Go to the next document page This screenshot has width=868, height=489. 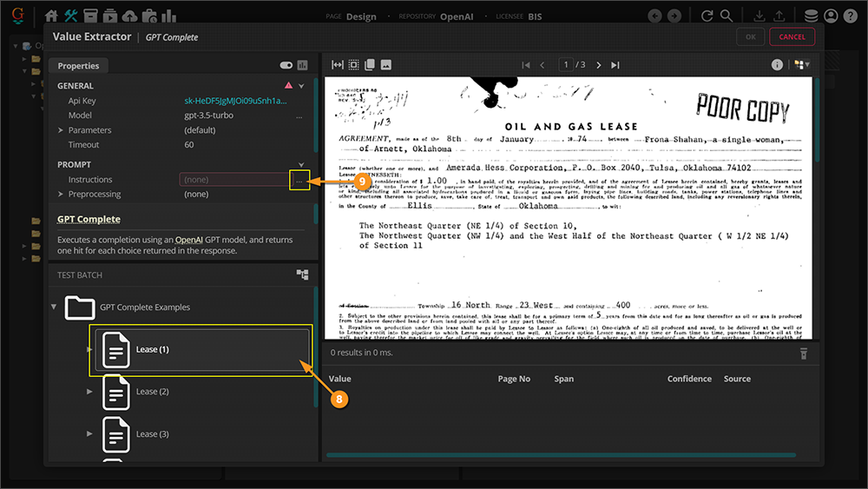[599, 65]
